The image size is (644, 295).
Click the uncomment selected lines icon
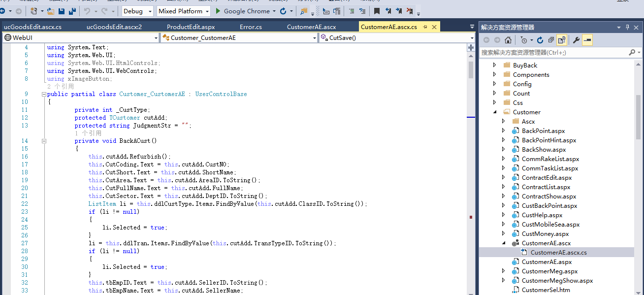tap(362, 11)
